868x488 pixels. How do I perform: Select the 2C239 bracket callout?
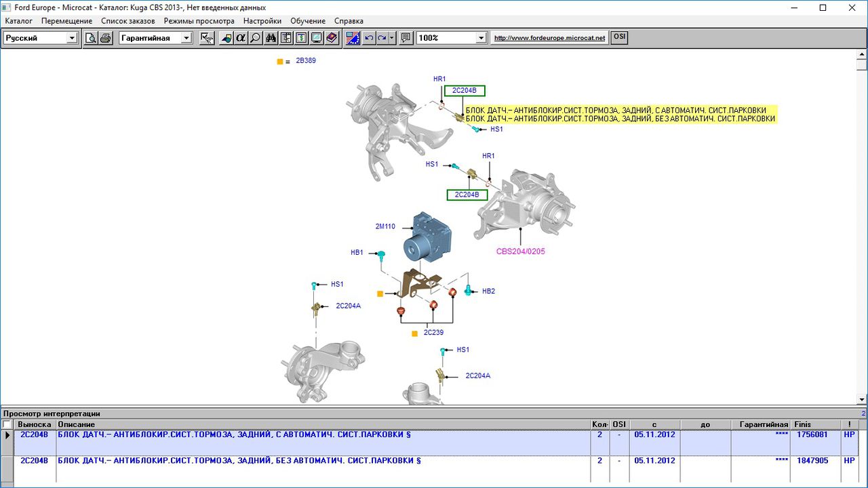(433, 333)
